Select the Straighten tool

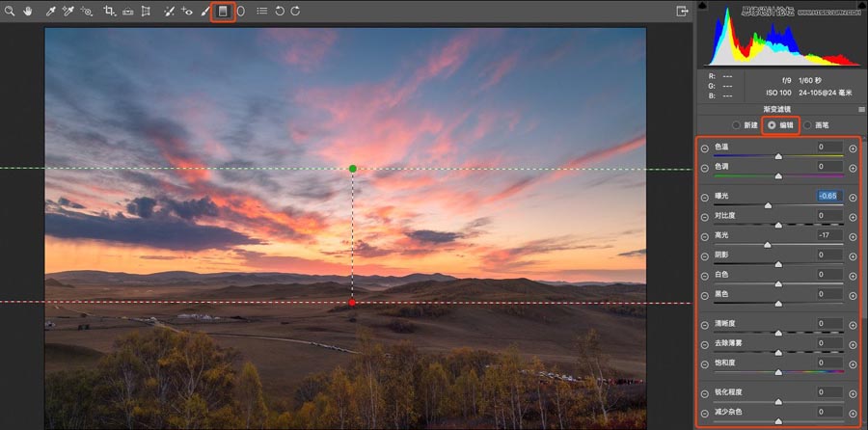(x=128, y=11)
